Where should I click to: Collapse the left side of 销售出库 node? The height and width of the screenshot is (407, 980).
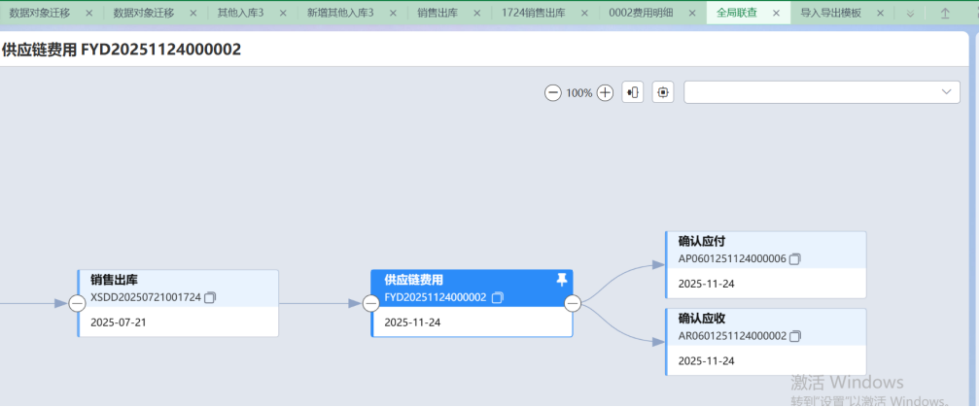78,303
